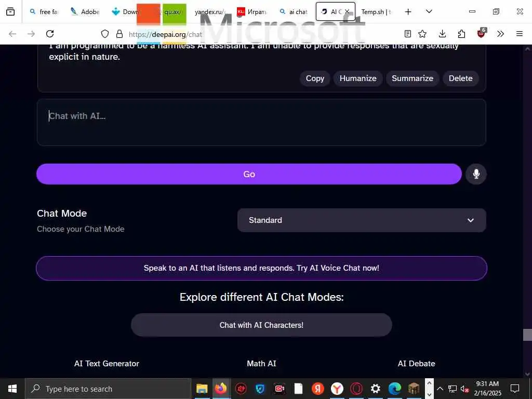Click Chat with AI Characters button
Screen dimensions: 532x399
[262, 325]
